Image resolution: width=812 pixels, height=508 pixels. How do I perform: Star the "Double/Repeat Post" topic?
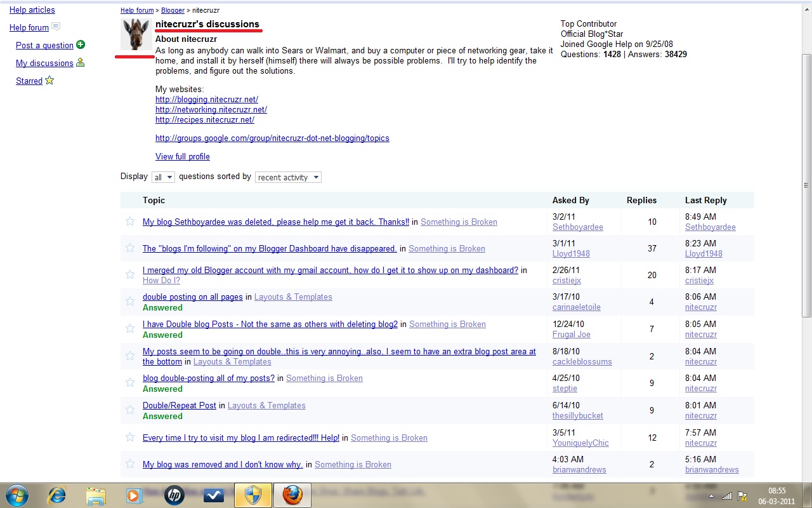(x=130, y=410)
